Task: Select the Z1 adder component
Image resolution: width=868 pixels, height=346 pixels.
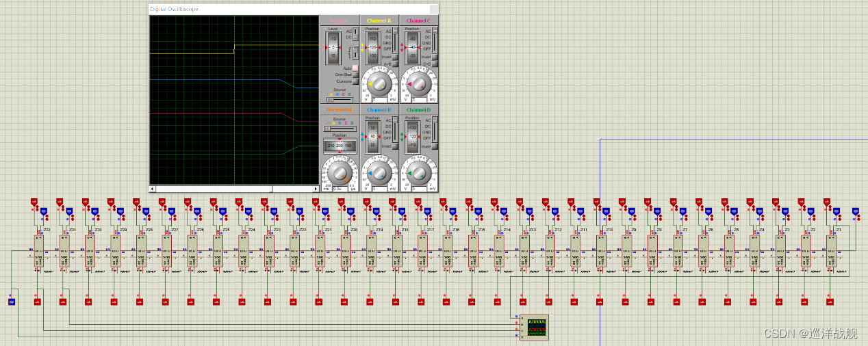Action: point(832,250)
